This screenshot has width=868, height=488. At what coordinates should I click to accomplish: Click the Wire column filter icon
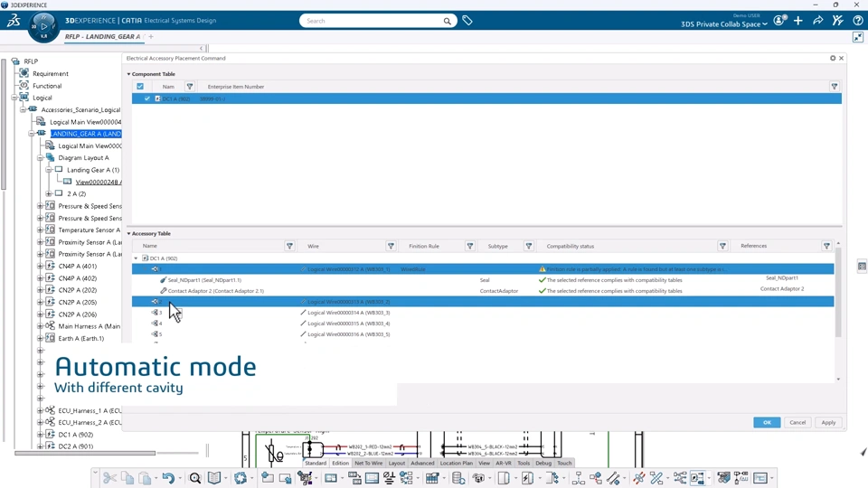coord(391,246)
